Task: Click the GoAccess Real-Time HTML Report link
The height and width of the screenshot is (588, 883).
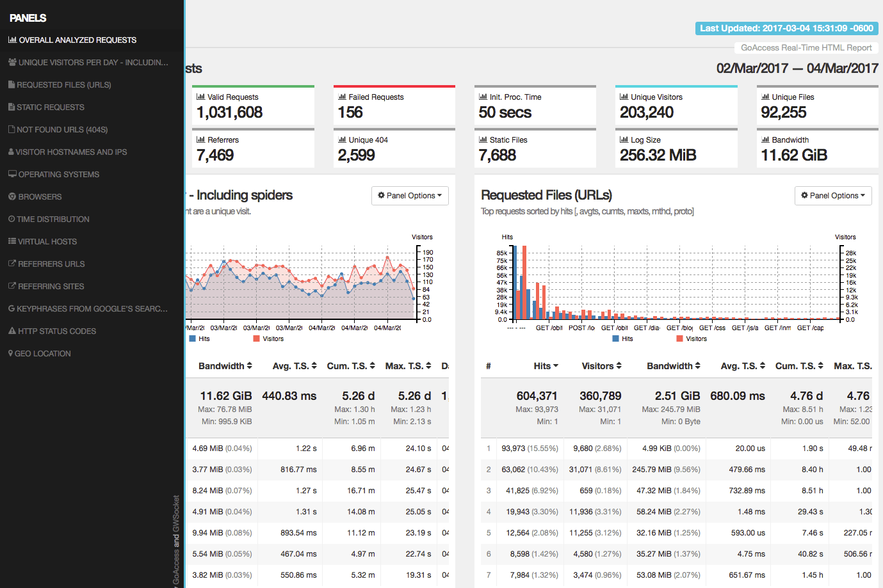Action: click(x=806, y=47)
